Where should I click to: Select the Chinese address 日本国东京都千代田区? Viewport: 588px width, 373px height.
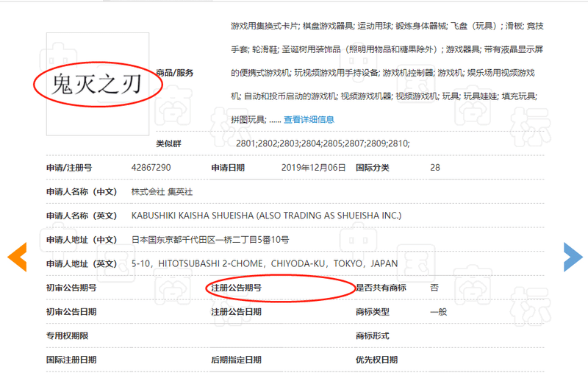click(x=210, y=240)
